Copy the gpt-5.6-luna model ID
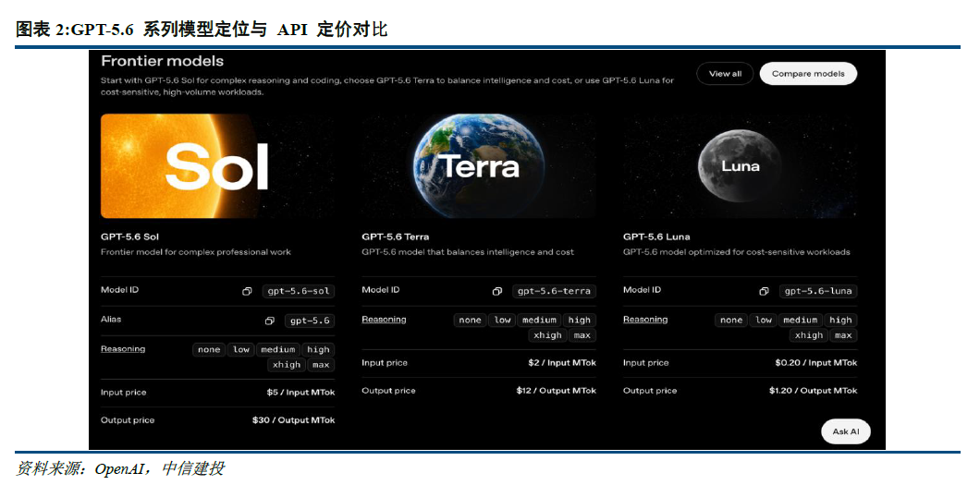980x497 pixels. [764, 292]
